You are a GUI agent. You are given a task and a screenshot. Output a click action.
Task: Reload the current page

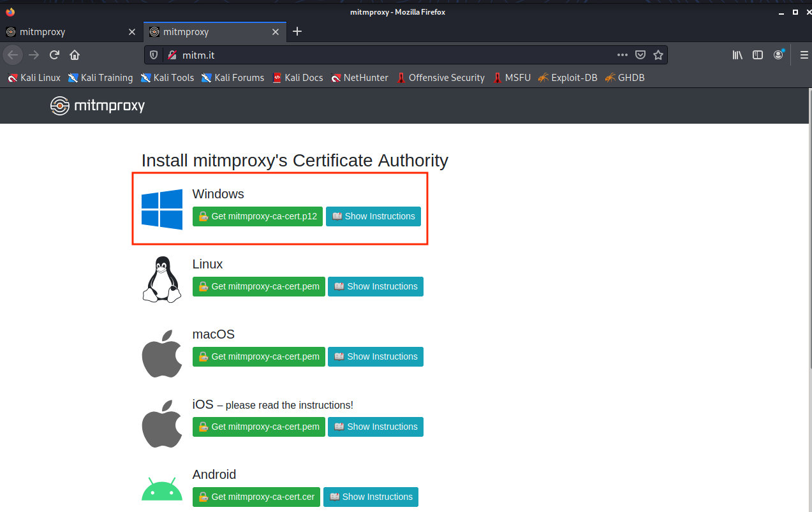(x=54, y=55)
